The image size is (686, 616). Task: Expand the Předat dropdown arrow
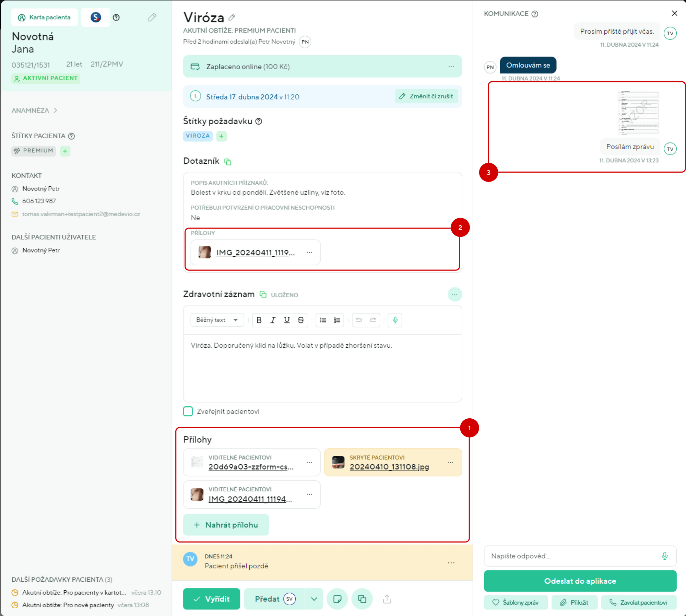tap(314, 599)
